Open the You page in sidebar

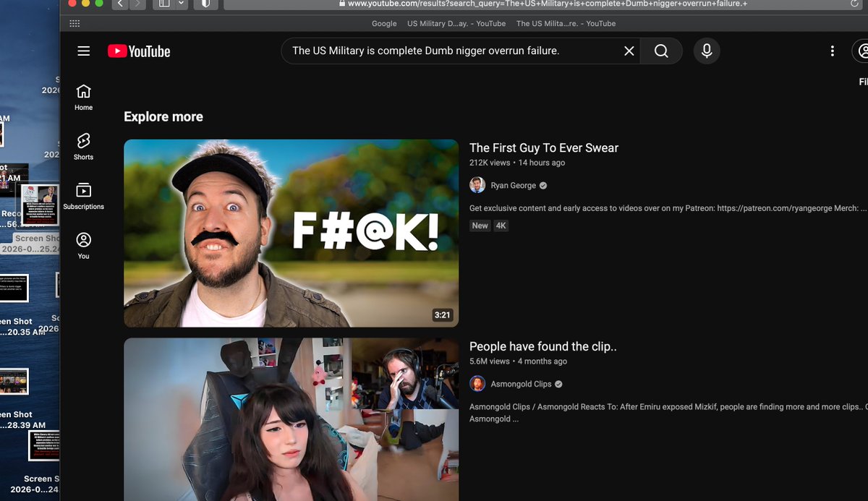click(x=84, y=246)
